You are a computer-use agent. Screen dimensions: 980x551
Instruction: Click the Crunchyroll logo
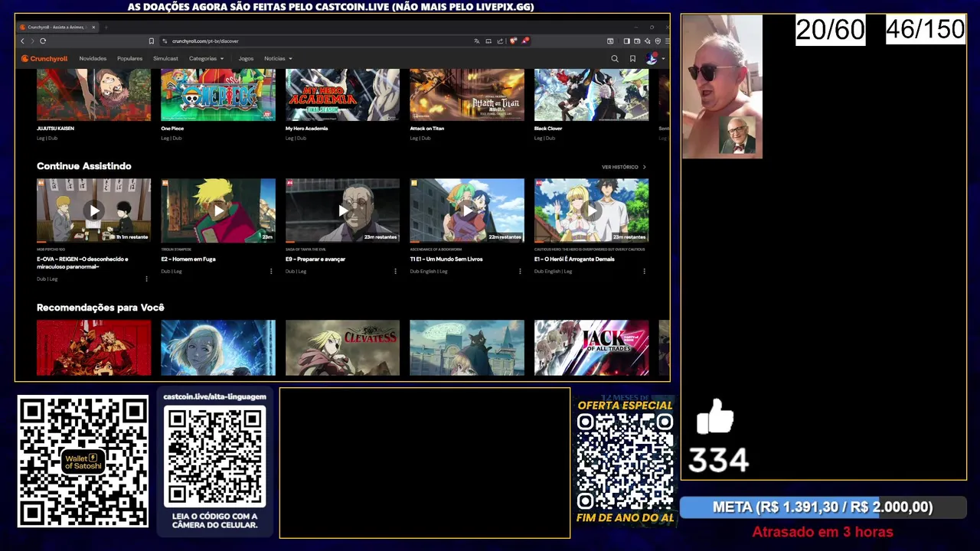[x=44, y=58]
